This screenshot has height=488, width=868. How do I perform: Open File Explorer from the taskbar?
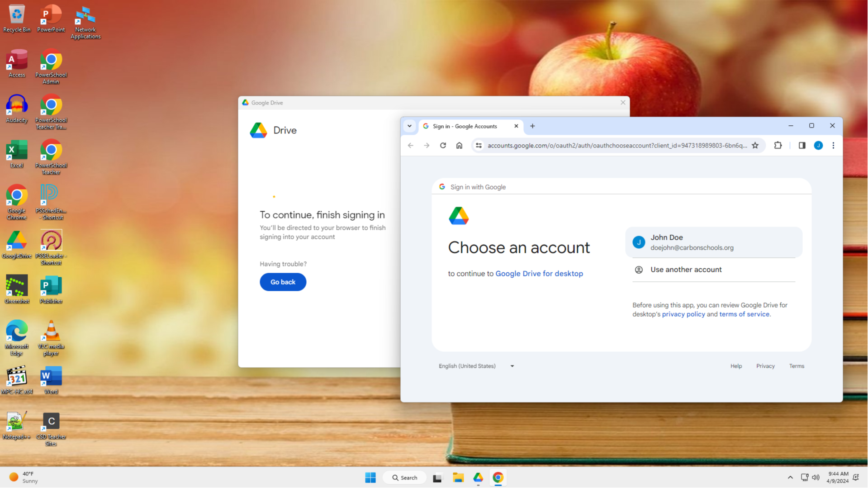click(x=458, y=477)
